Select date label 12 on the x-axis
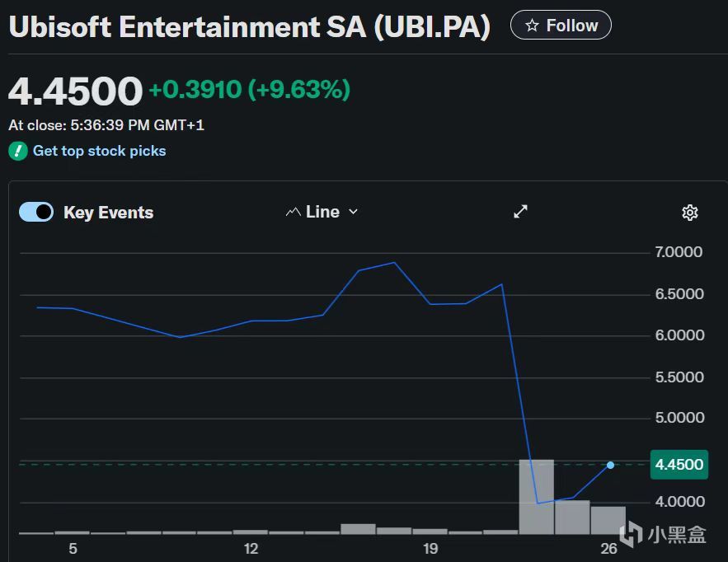 [251, 549]
